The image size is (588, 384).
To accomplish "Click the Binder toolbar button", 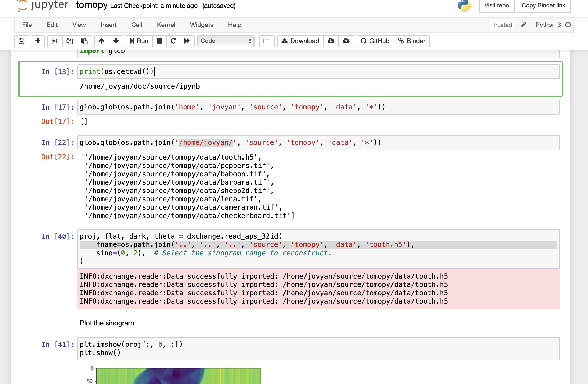I will pyautogui.click(x=412, y=41).
